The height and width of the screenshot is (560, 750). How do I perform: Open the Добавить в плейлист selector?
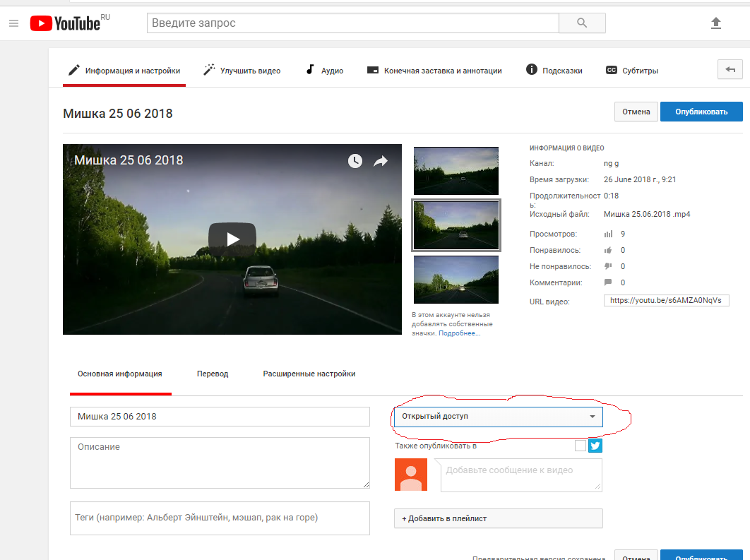click(498, 518)
